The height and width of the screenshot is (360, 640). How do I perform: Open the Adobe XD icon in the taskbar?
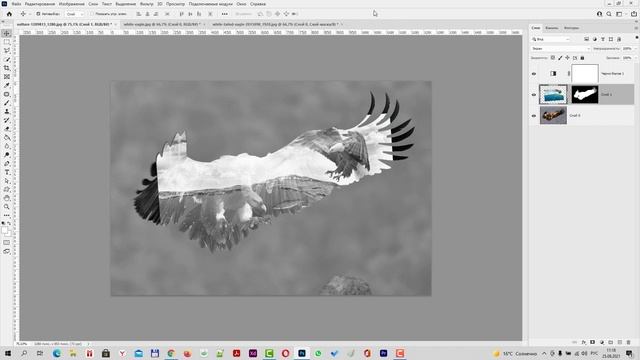pyautogui.click(x=253, y=353)
